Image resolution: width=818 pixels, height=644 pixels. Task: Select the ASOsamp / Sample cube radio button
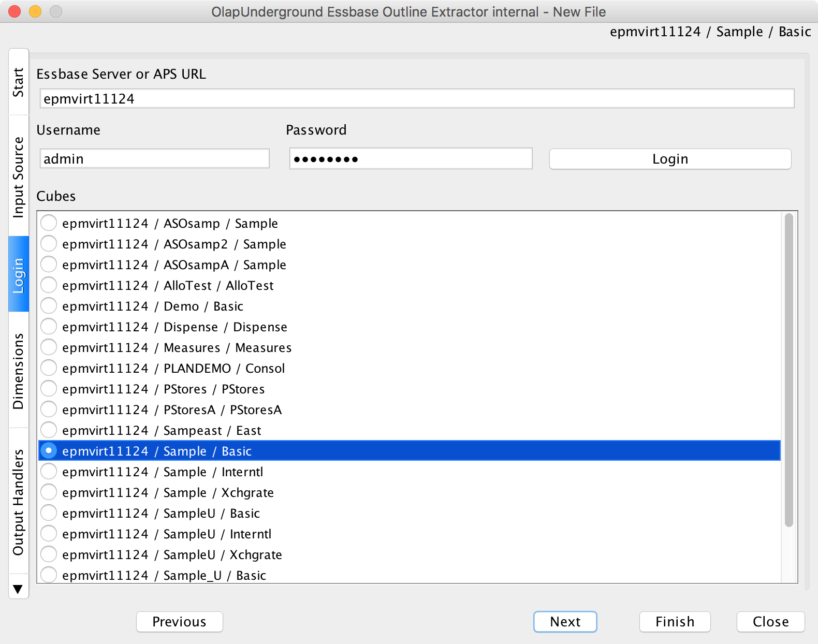pos(49,223)
